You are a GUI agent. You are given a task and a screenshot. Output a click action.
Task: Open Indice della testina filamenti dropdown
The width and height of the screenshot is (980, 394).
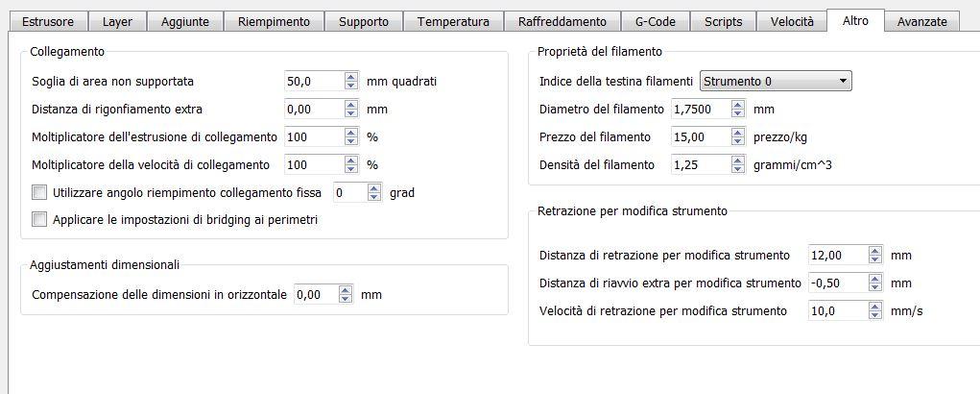pos(776,82)
